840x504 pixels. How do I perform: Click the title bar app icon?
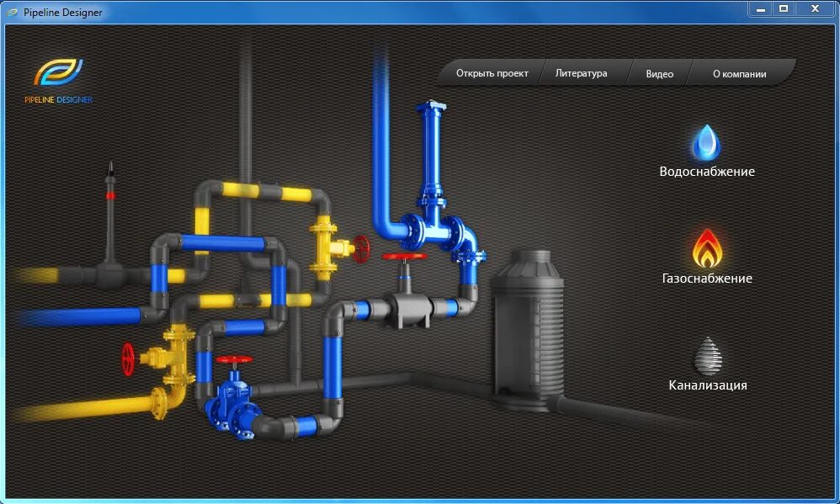point(13,12)
